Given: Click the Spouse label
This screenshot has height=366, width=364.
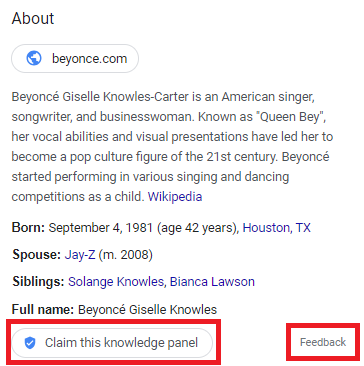Looking at the screenshot, I should point(37,255).
